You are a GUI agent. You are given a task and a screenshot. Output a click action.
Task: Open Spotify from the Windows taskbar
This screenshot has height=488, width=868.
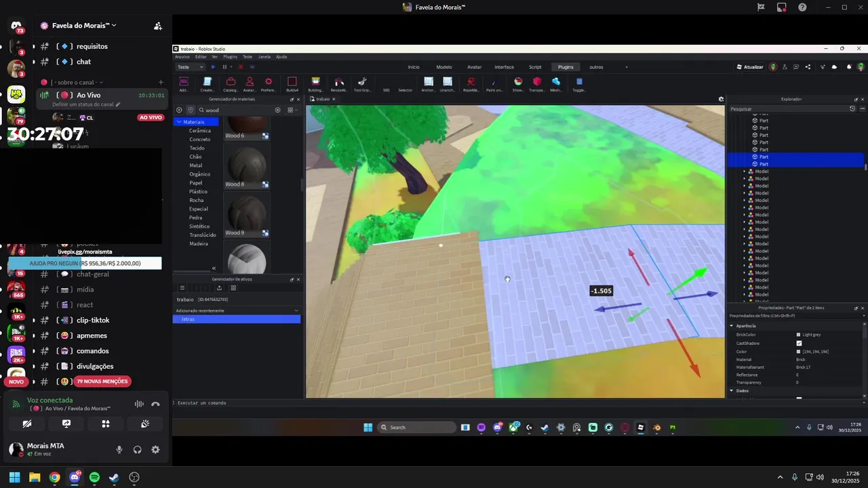point(94,477)
